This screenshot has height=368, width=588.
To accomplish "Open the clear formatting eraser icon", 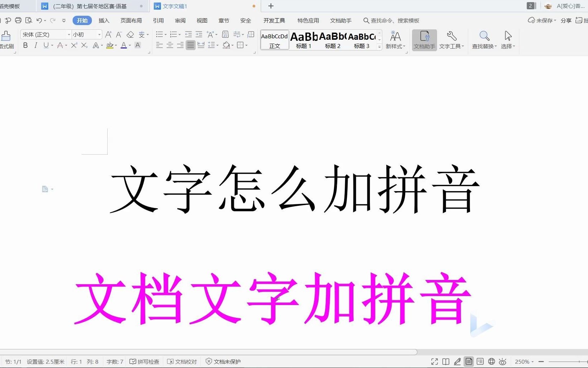I will coord(130,34).
